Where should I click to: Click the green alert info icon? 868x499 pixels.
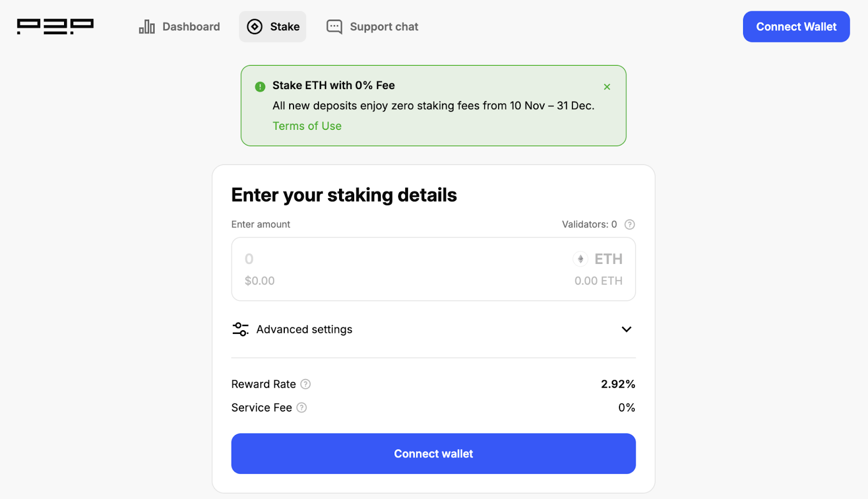pyautogui.click(x=260, y=86)
